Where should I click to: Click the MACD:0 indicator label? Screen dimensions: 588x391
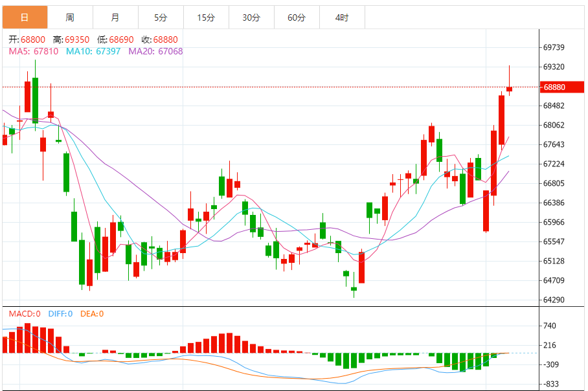click(x=25, y=314)
